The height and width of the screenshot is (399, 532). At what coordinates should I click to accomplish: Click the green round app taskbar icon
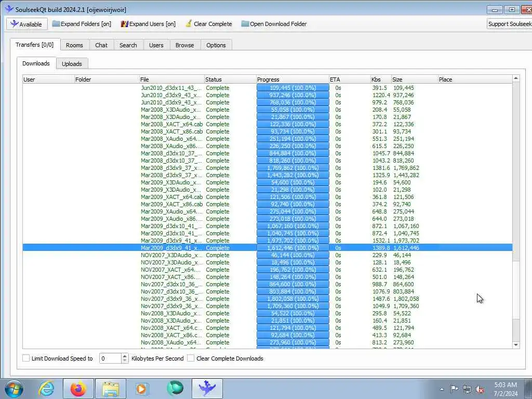(175, 388)
